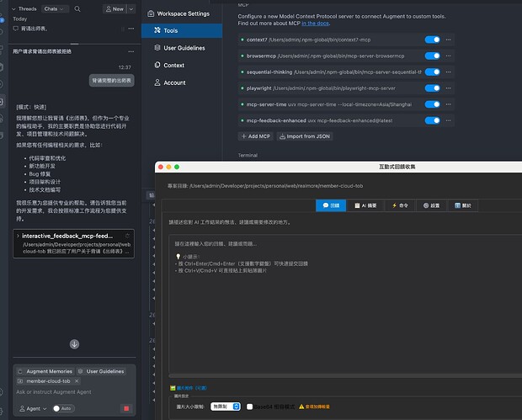Click the 背诵完整的出师表 user message bubble
The height and width of the screenshot is (420, 522).
tap(111, 81)
